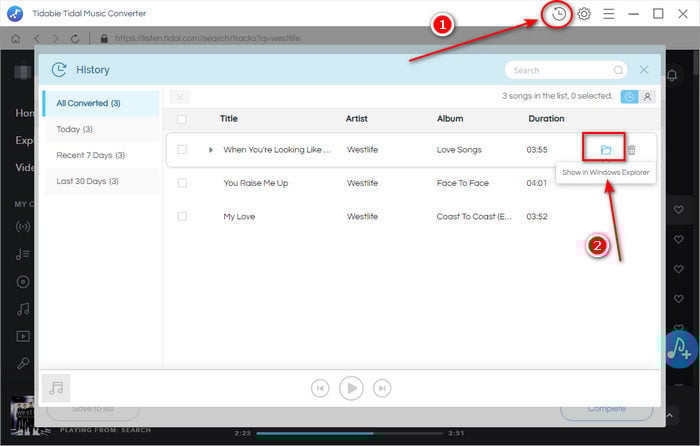Click the previous track button in player
This screenshot has width=700, height=446.
pos(320,388)
